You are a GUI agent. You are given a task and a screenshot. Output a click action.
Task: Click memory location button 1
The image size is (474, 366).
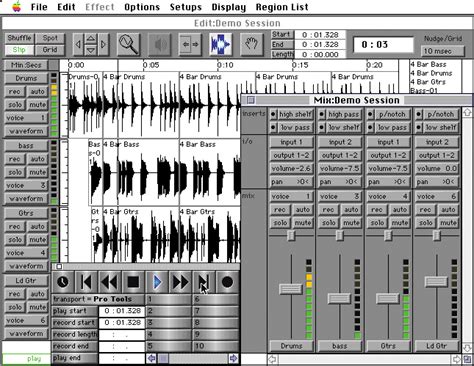168,299
